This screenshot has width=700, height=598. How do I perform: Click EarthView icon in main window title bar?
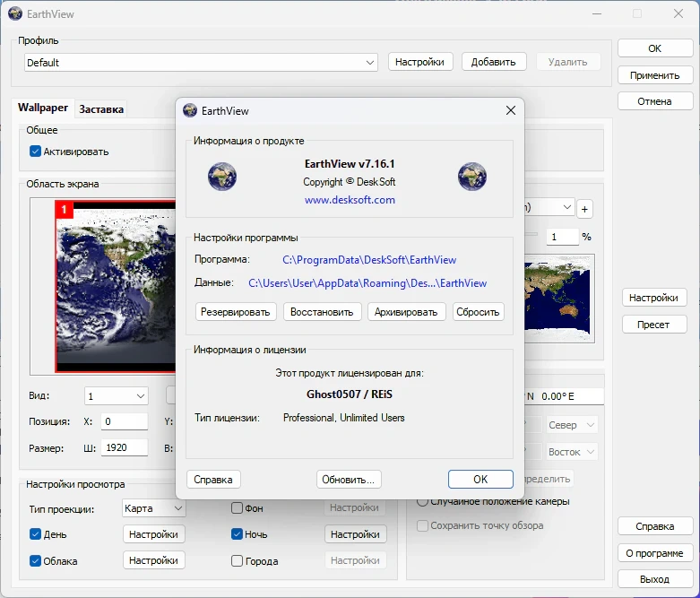tap(15, 13)
